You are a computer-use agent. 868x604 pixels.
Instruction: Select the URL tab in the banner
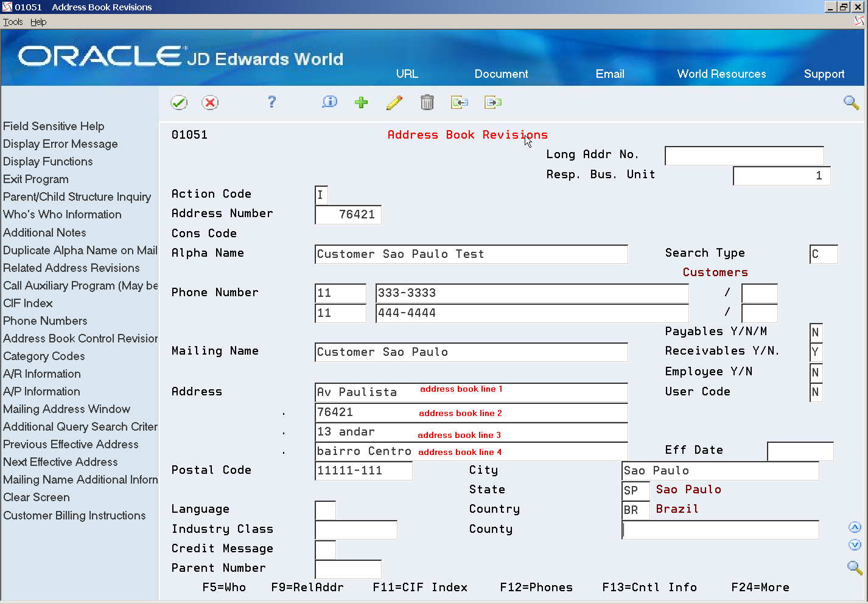point(407,74)
